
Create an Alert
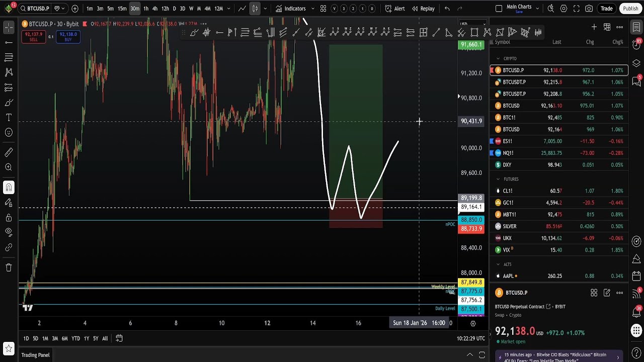point(395,9)
